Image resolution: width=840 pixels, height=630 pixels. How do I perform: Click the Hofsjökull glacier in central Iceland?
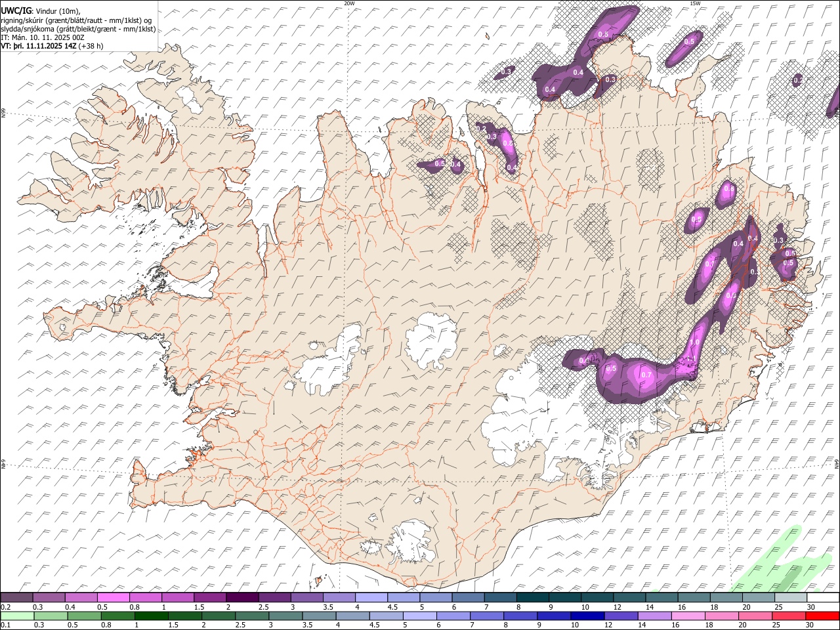coord(431,340)
